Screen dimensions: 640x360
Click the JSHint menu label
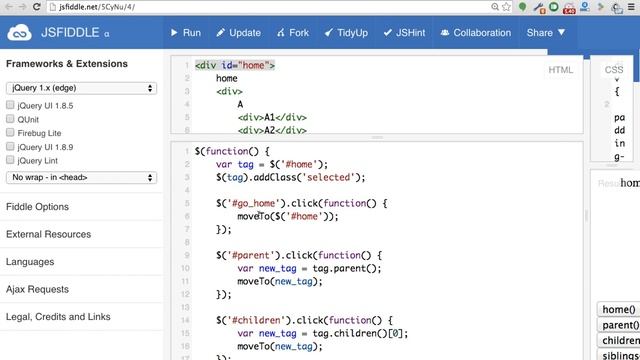click(x=411, y=33)
